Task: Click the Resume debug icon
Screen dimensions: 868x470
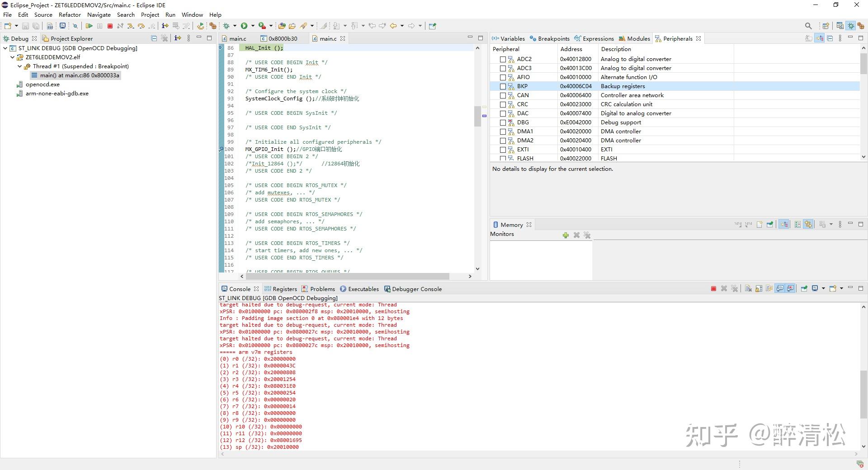Action: [89, 26]
